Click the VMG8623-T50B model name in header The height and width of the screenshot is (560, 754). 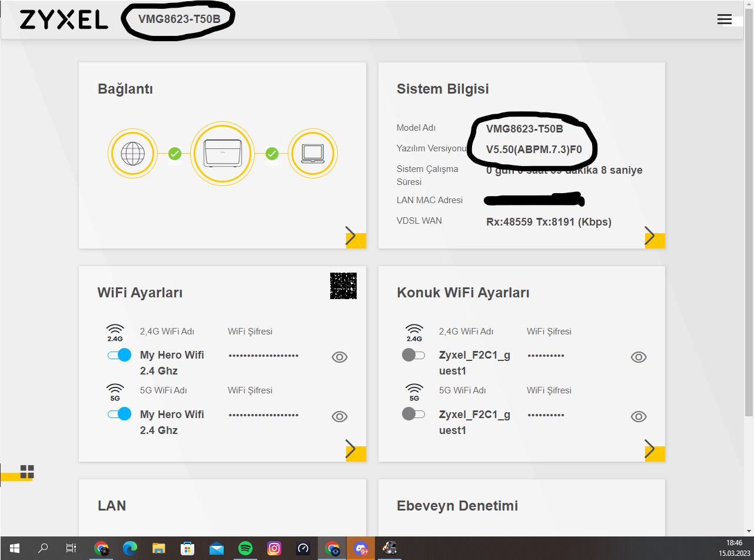coord(179,19)
